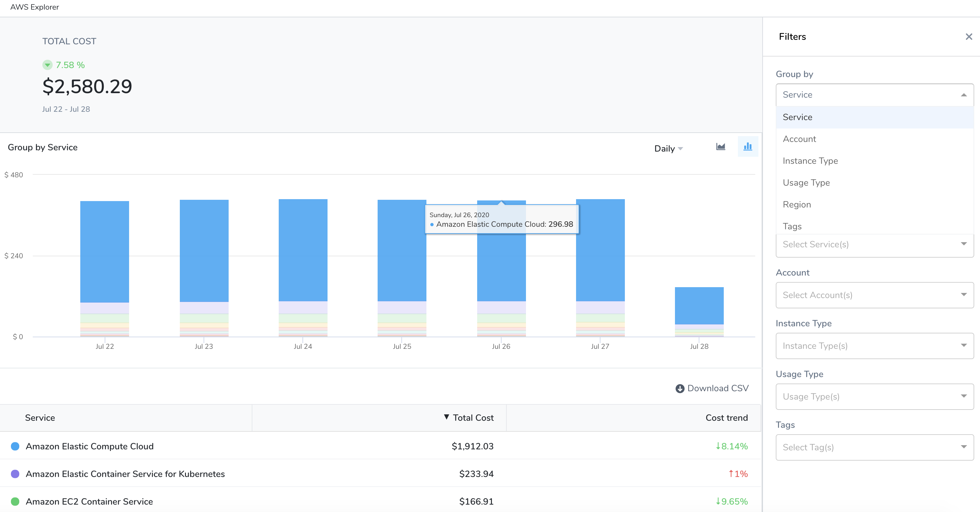980x512 pixels.
Task: Click the $166.91 total cost value
Action: pyautogui.click(x=476, y=501)
